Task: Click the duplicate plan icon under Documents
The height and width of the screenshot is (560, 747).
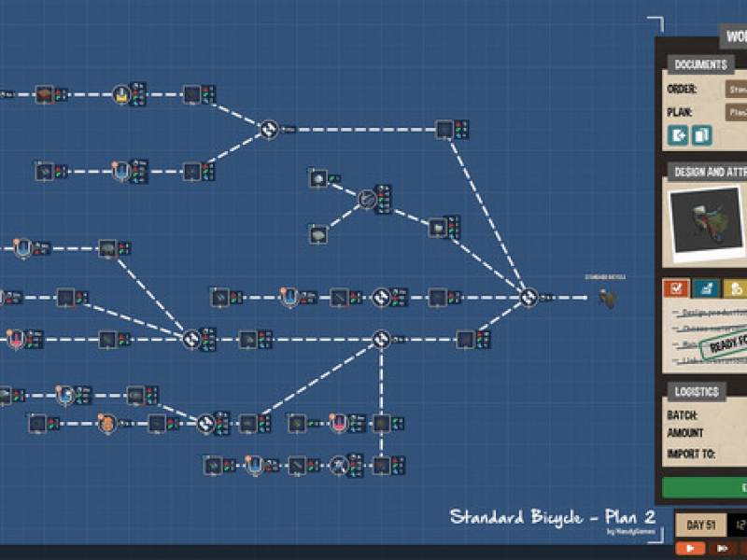Action: coord(701,135)
